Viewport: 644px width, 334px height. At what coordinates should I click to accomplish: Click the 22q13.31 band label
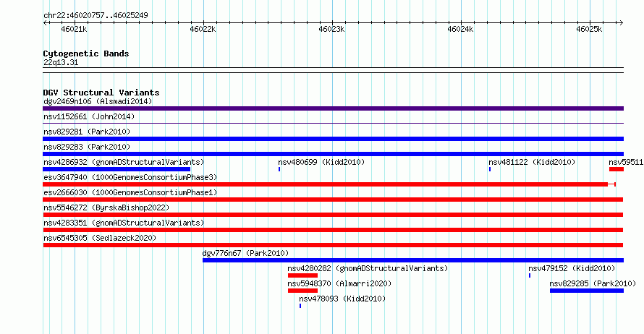point(61,62)
